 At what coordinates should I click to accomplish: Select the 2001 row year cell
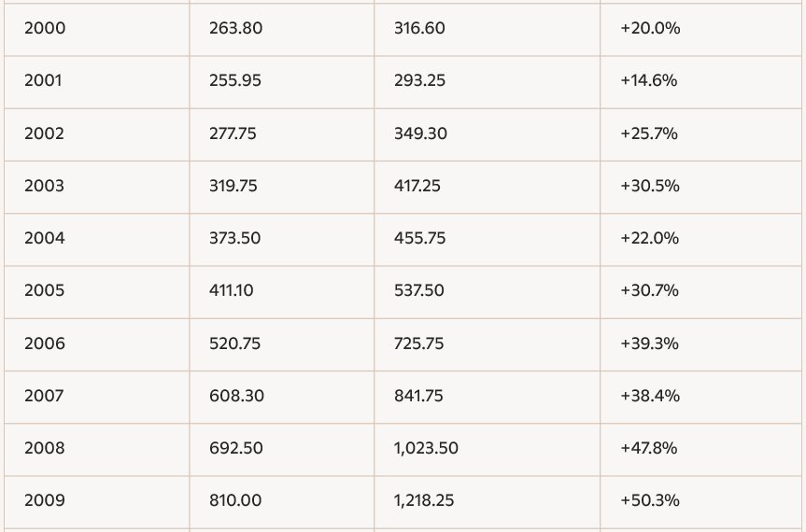43,80
